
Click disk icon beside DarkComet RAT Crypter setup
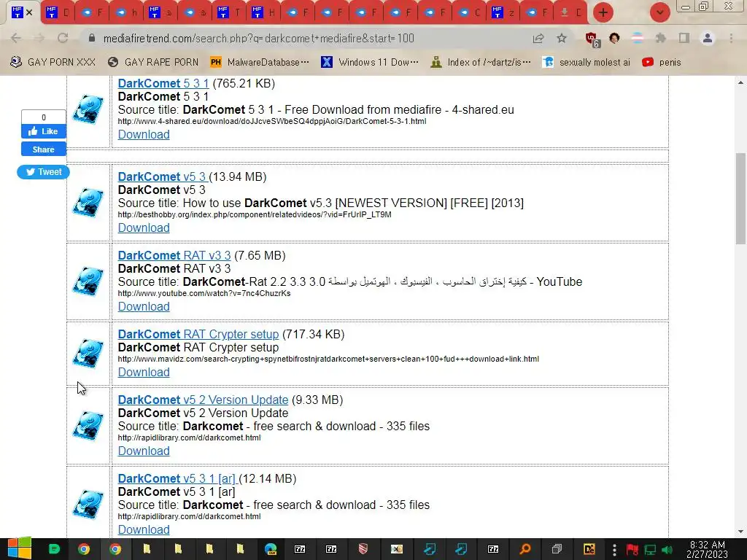coord(88,354)
